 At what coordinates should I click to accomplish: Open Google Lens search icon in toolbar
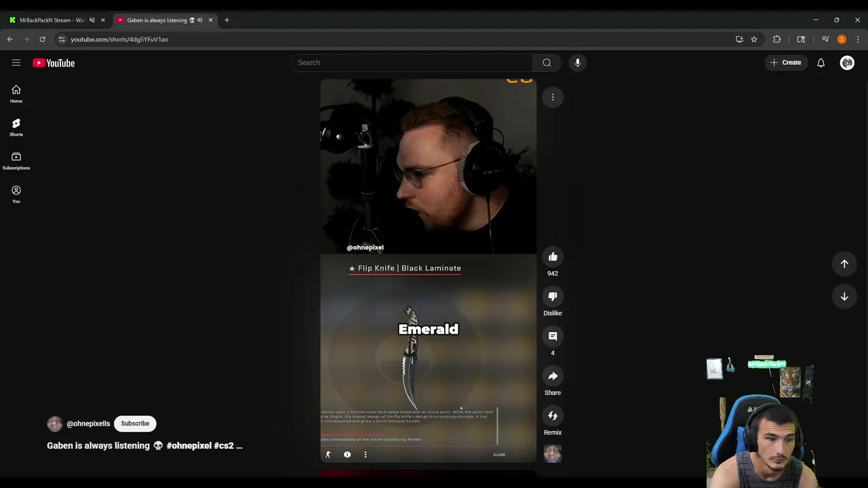[801, 39]
